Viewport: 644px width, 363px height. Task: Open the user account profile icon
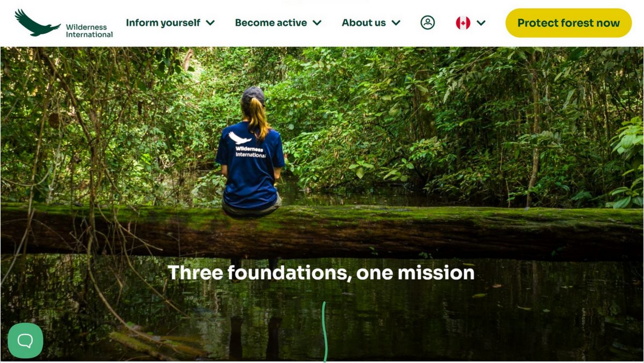point(428,23)
